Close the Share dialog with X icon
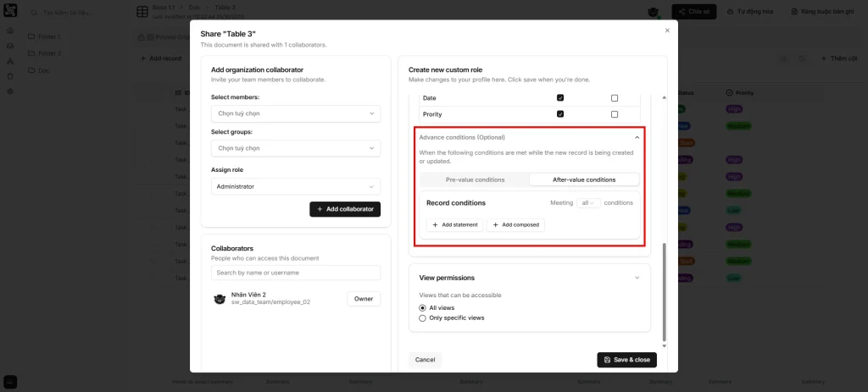This screenshot has height=392, width=868. pyautogui.click(x=667, y=30)
